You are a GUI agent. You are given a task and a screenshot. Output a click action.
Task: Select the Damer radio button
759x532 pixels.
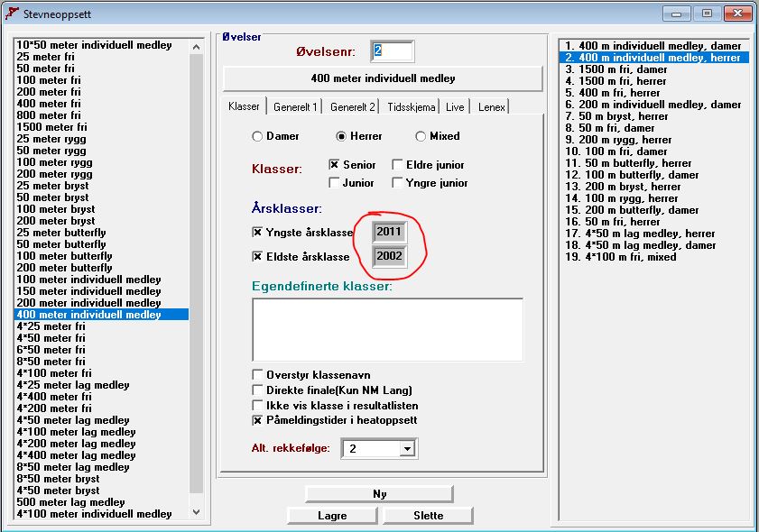click(258, 137)
